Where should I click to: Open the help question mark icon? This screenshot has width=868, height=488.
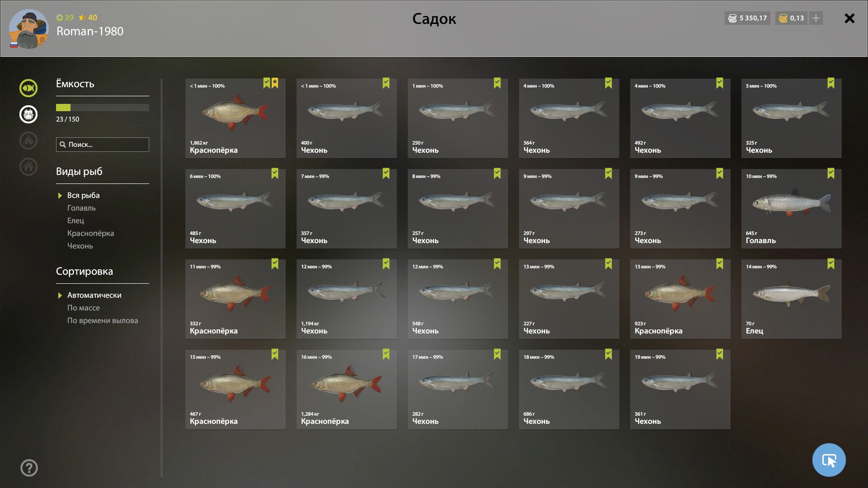tap(29, 468)
